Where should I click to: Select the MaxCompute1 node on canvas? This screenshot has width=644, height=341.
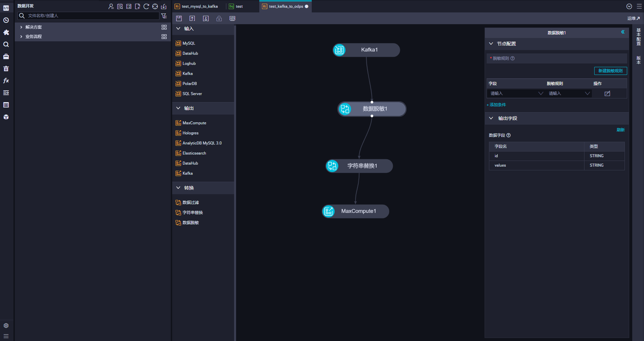tap(355, 211)
